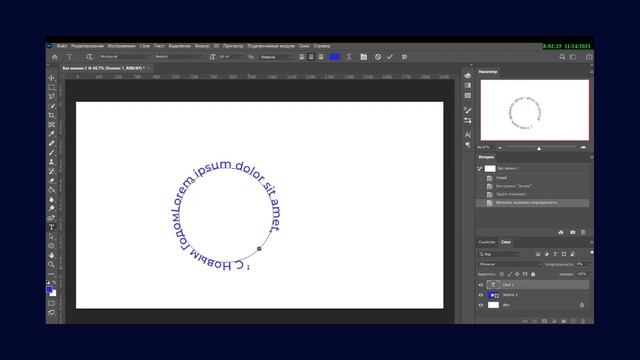
Task: Select the Pen tool
Action: click(x=51, y=218)
